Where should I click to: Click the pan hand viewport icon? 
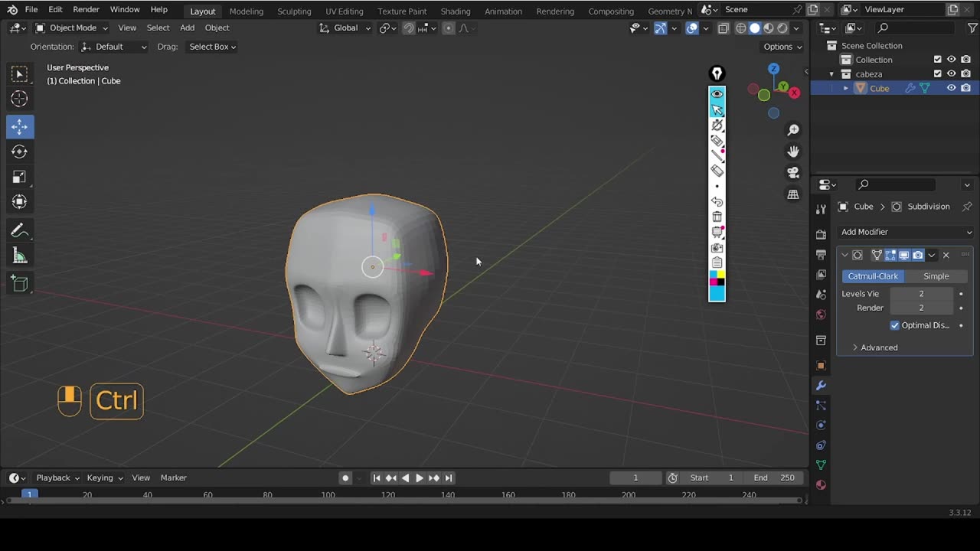(x=793, y=152)
